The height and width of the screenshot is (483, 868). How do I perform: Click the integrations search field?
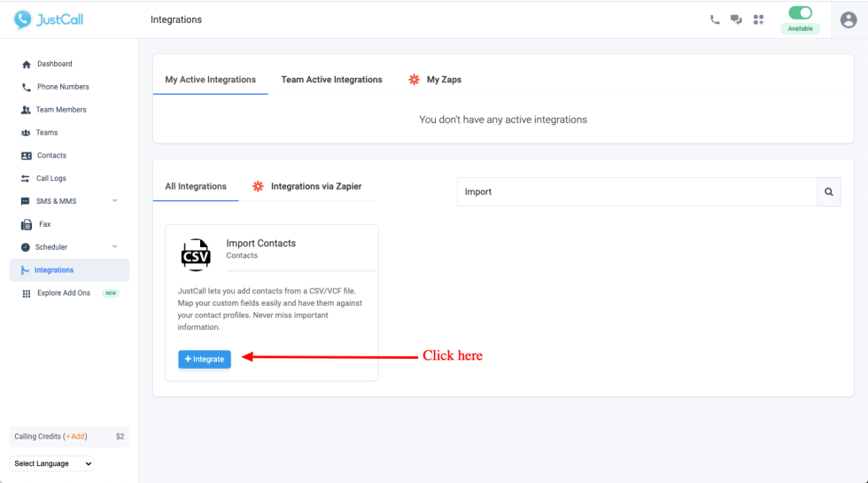tap(637, 191)
